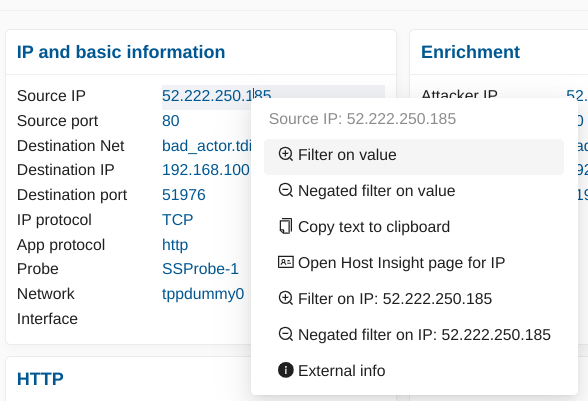Image resolution: width=588 pixels, height=401 pixels.
Task: Click the Probe value SSProbe-1
Action: tap(200, 269)
